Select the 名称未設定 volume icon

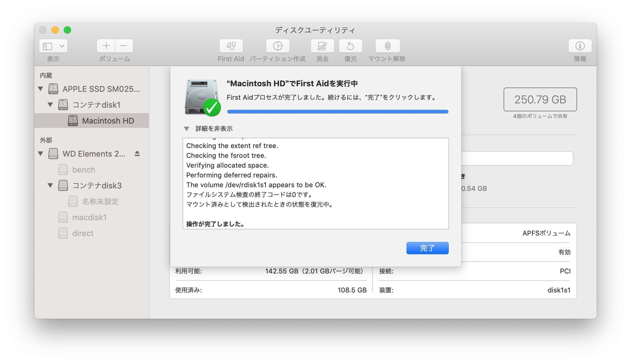(x=73, y=202)
